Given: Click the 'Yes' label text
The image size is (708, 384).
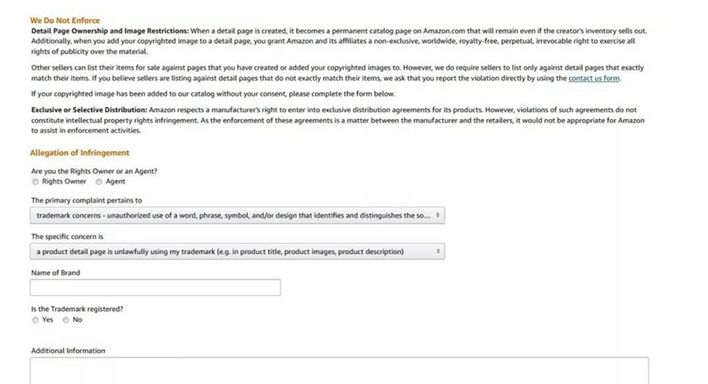Looking at the screenshot, I should click(x=47, y=320).
